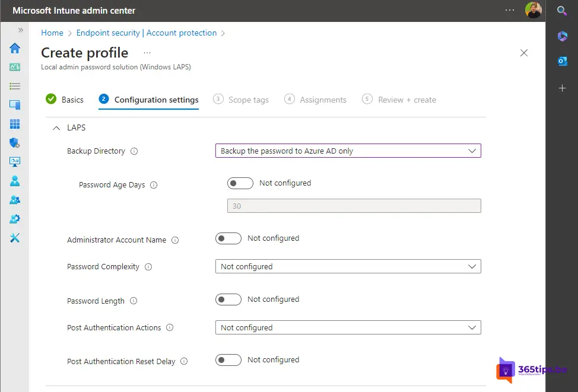Click the Password Complexity label
The image size is (578, 392).
coord(103,267)
